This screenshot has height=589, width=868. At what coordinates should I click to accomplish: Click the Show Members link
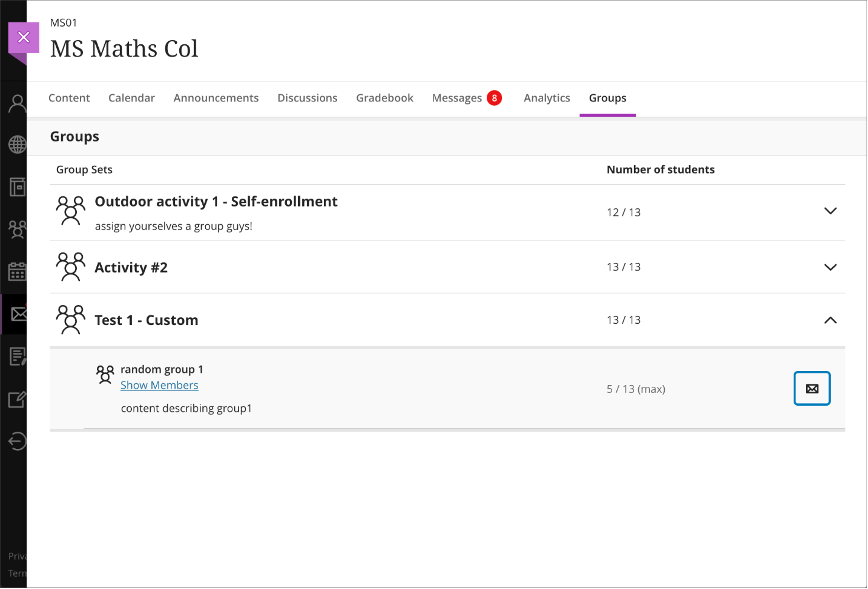159,385
